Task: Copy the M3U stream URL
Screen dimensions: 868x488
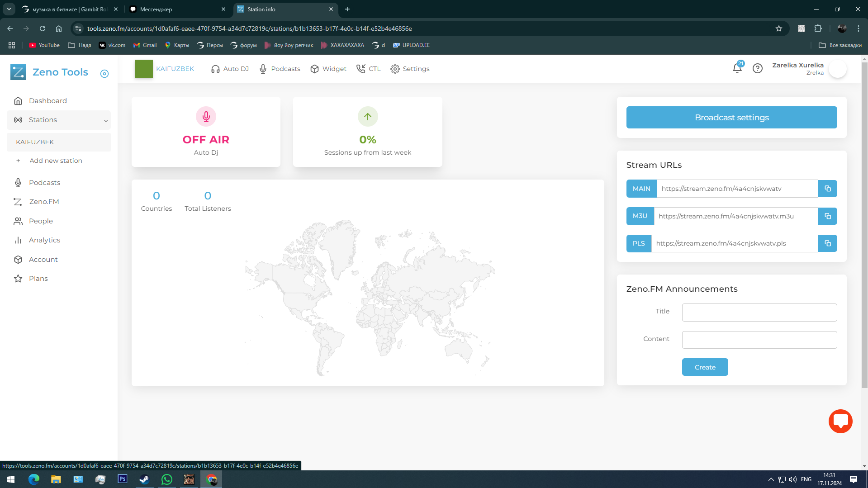Action: (x=827, y=216)
